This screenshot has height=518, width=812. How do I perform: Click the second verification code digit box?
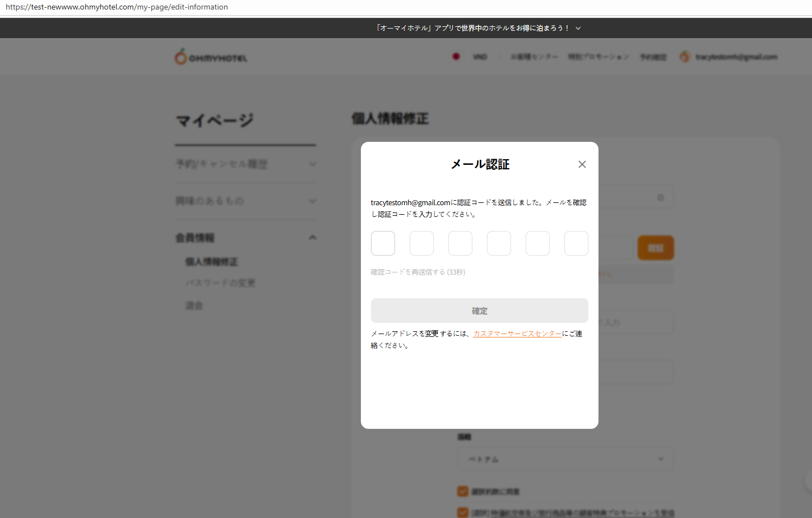(421, 243)
